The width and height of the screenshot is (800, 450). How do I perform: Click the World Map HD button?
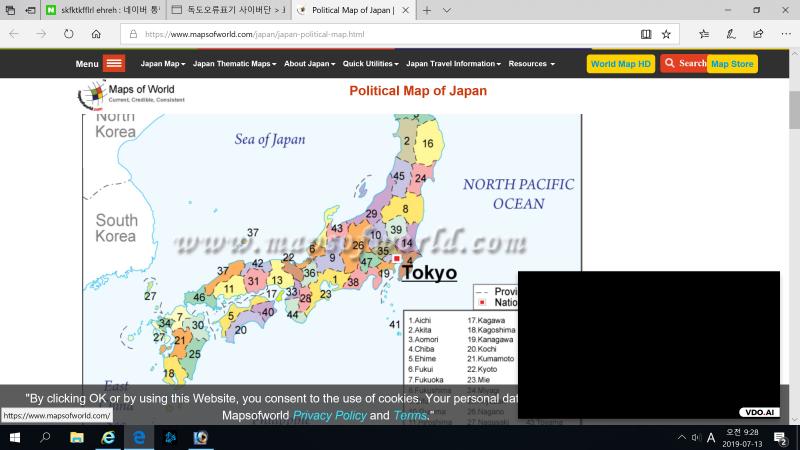point(620,64)
